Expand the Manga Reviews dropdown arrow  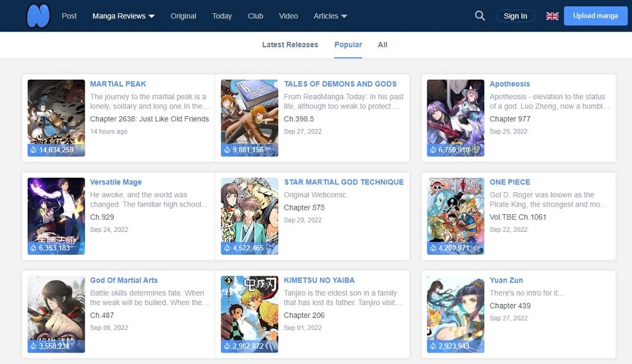point(152,16)
